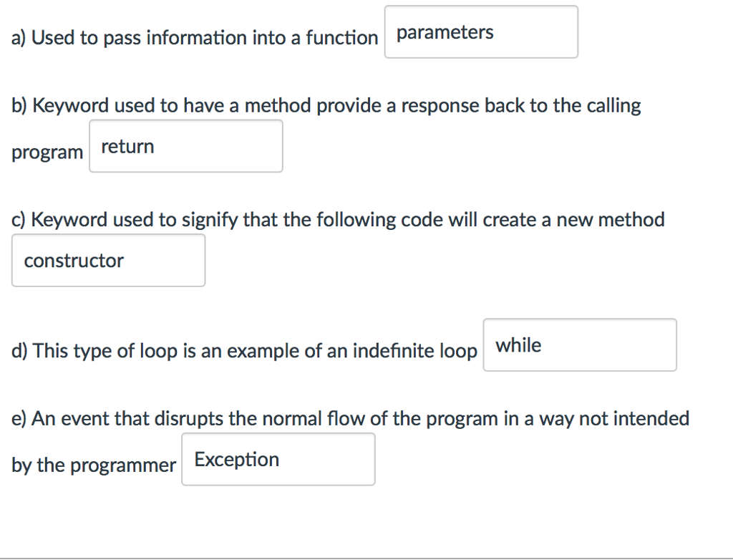Click the word 'program' before the return field

(x=47, y=153)
